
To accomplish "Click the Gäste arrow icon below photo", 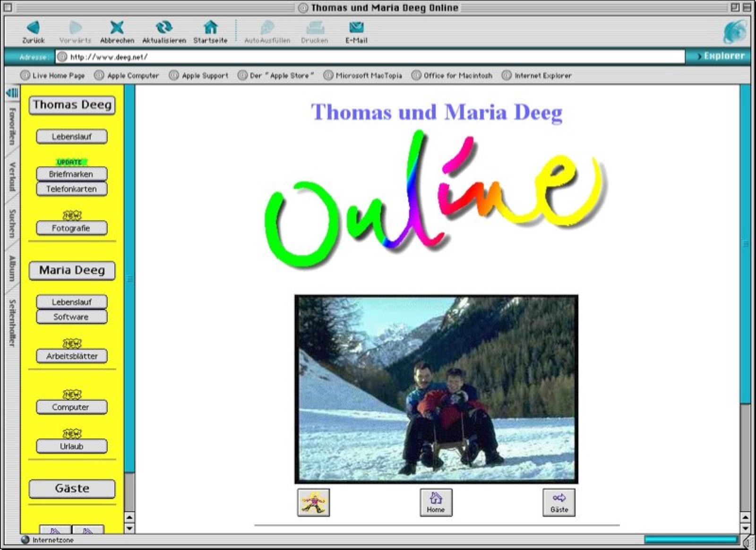I will pyautogui.click(x=559, y=502).
